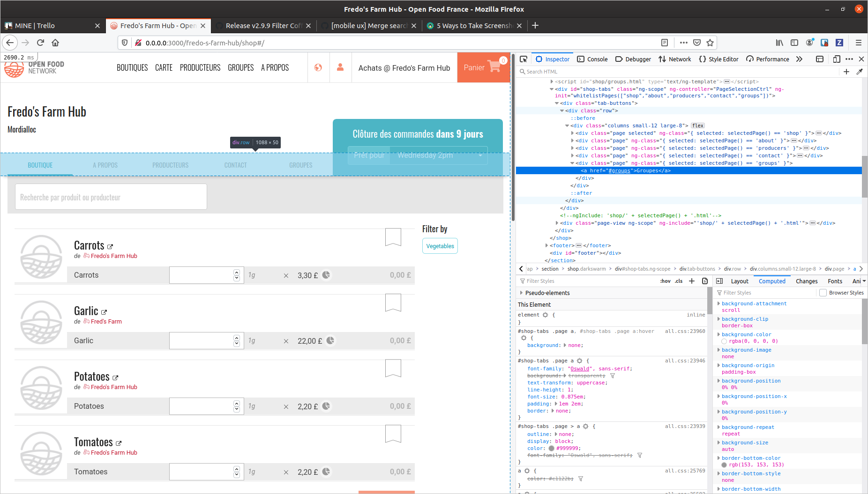The height and width of the screenshot is (494, 868).
Task: Click the Carrots price breakdown pie icon
Action: click(x=326, y=275)
